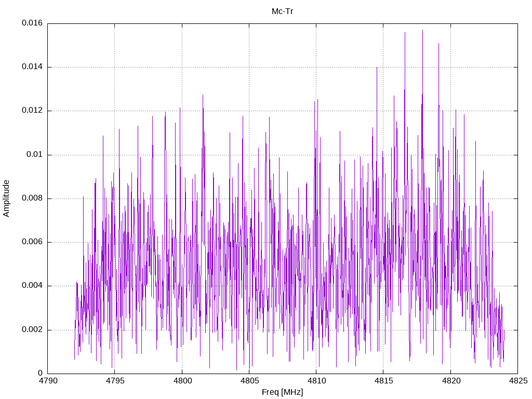Screen dimensions: 532x399
Task: Click the 4805 x-axis tick label
Action: [249, 381]
